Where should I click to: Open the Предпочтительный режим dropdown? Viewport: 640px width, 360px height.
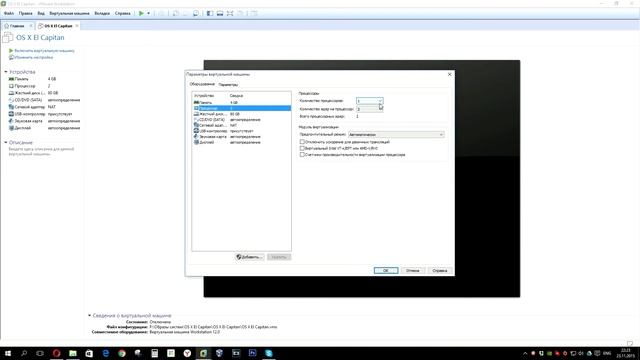coord(396,134)
